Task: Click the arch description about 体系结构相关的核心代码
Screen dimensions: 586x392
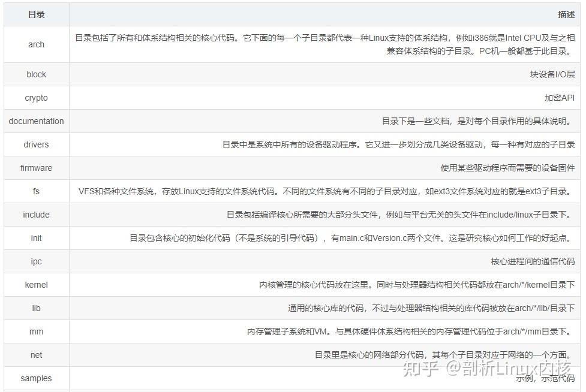Action: pyautogui.click(x=324, y=44)
